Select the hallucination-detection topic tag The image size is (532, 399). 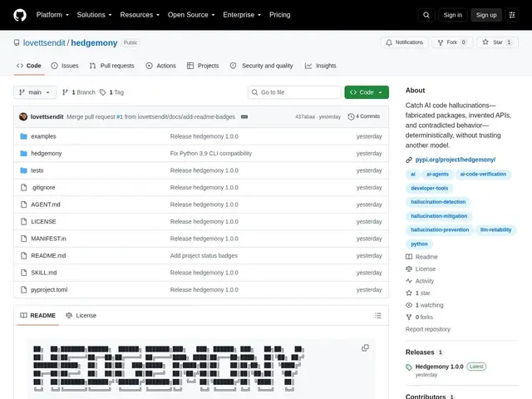point(438,202)
